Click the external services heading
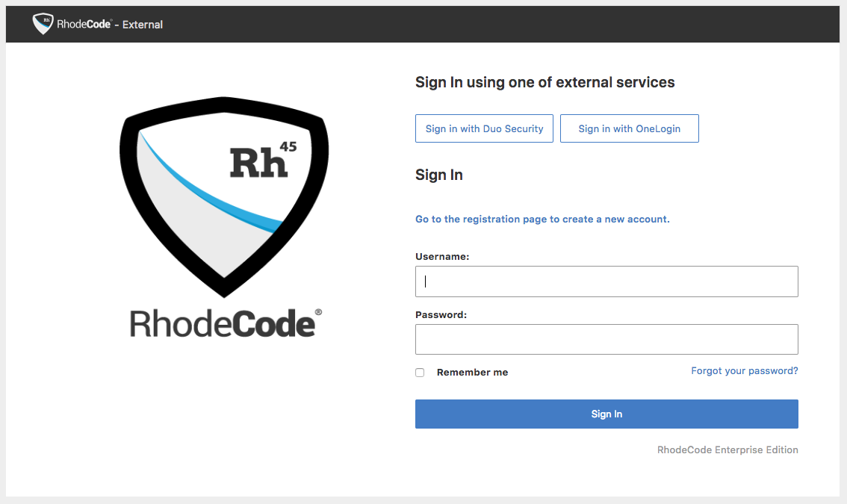 click(544, 83)
